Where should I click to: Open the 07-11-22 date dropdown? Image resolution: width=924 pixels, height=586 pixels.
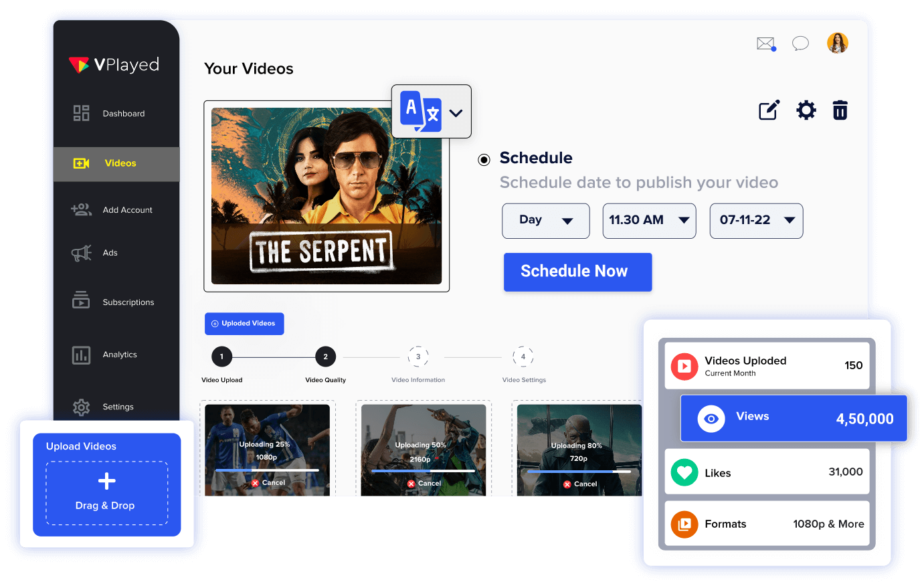coord(756,221)
